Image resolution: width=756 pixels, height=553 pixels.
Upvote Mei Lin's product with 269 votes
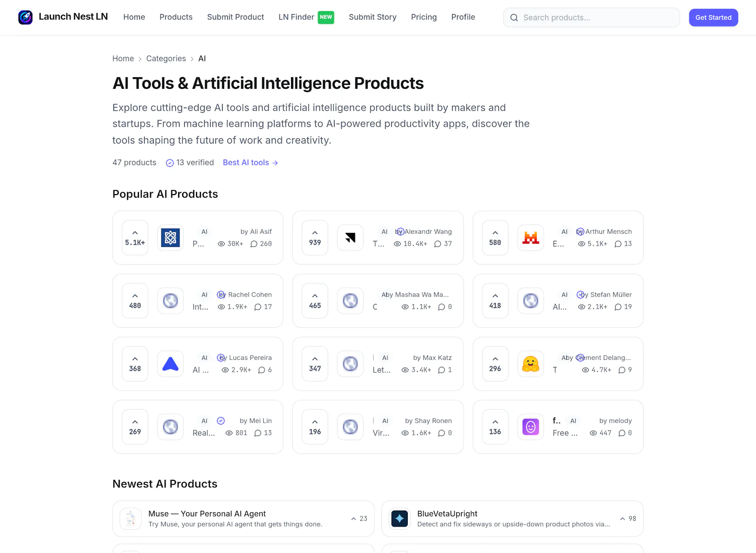135,427
